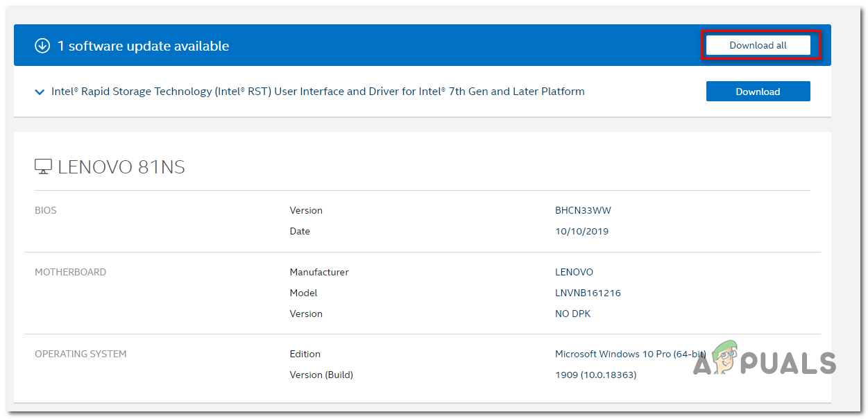
Task: Expand the Intel Rapid Storage Technology entry
Action: 40,92
